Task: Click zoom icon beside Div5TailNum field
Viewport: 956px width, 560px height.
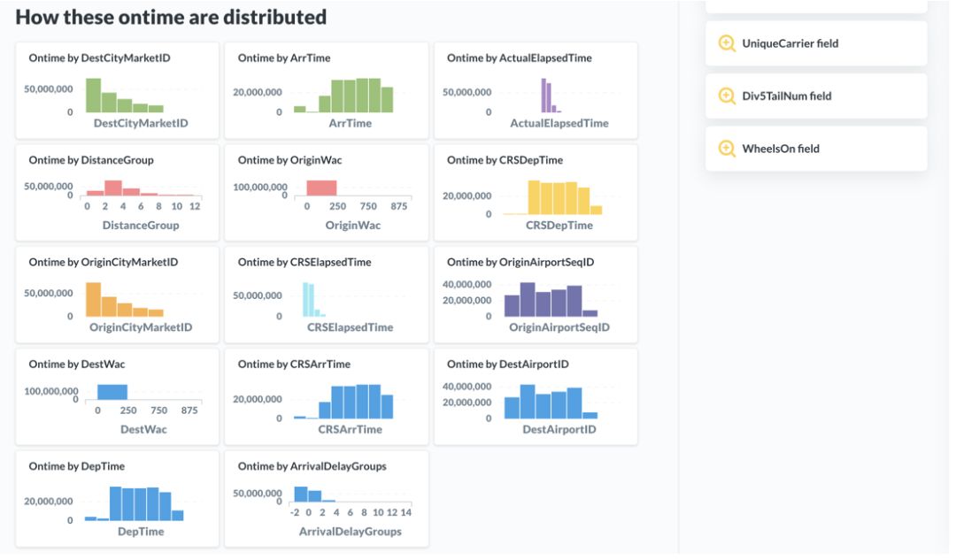Action: click(x=726, y=96)
